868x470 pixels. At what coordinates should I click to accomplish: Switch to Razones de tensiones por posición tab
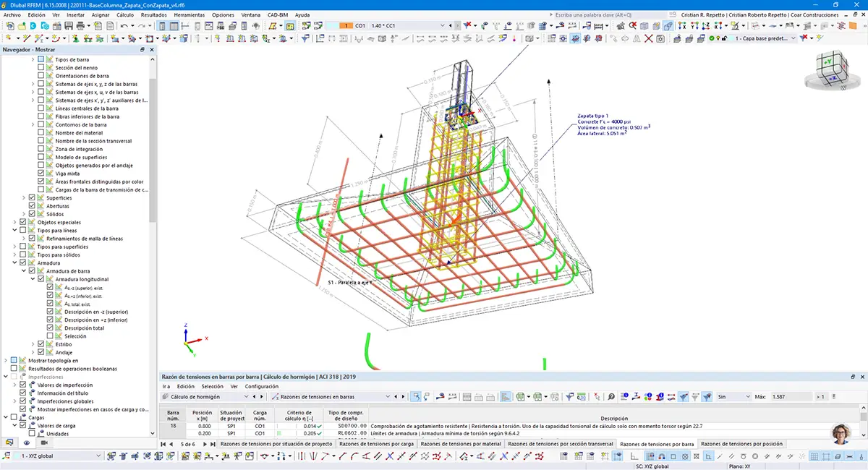coord(741,444)
